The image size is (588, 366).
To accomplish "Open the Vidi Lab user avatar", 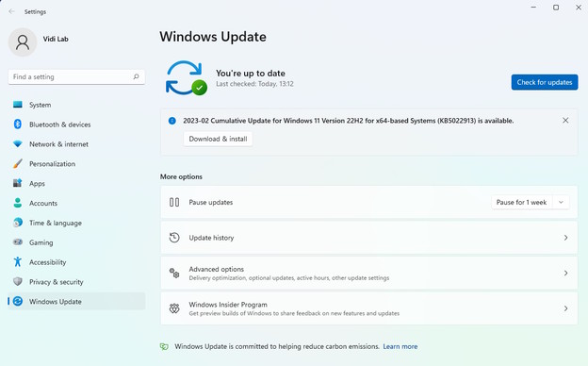I will tap(23, 42).
